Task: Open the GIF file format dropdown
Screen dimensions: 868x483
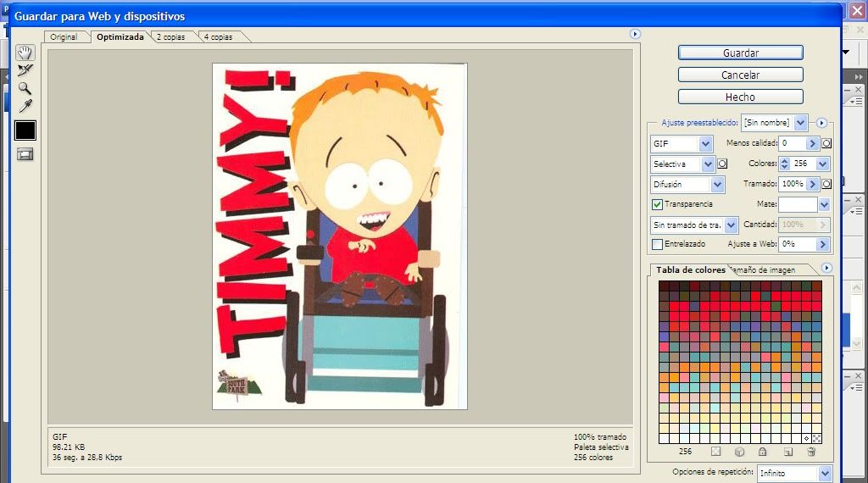Action: click(705, 144)
